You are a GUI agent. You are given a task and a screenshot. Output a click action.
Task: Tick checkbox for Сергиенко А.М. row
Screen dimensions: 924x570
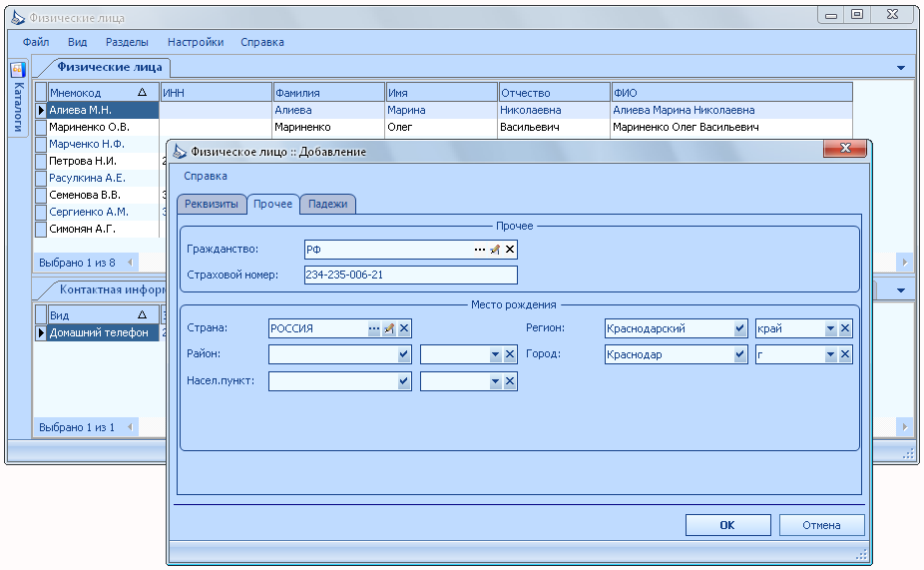(41, 212)
